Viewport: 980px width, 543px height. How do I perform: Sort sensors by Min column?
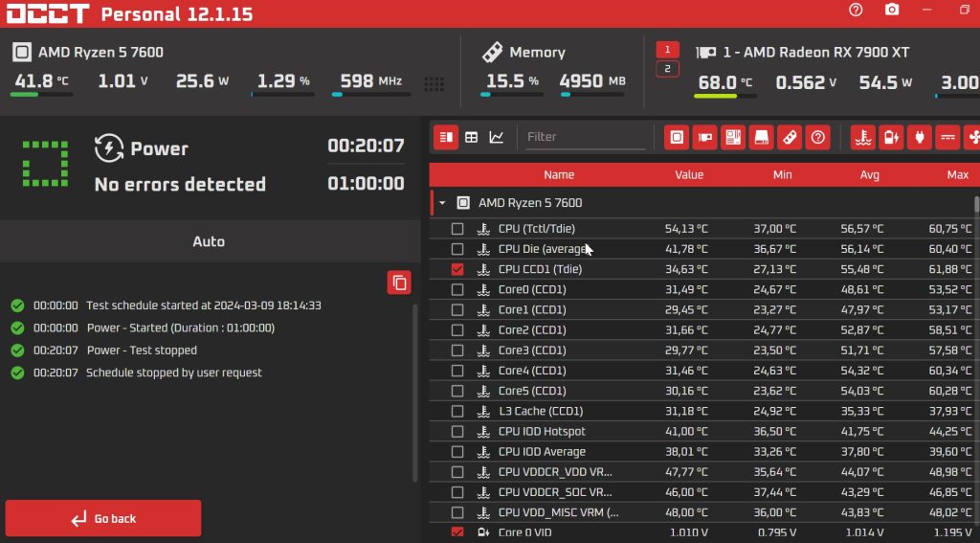[x=782, y=175]
